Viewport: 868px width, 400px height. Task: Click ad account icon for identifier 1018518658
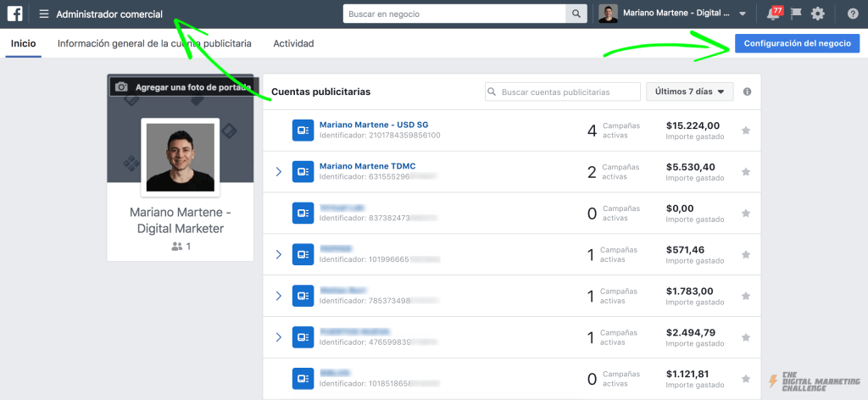pyautogui.click(x=303, y=379)
